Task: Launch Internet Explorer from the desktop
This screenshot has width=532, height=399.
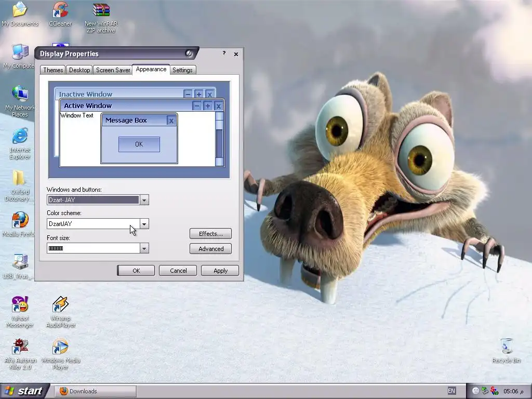Action: click(20, 143)
